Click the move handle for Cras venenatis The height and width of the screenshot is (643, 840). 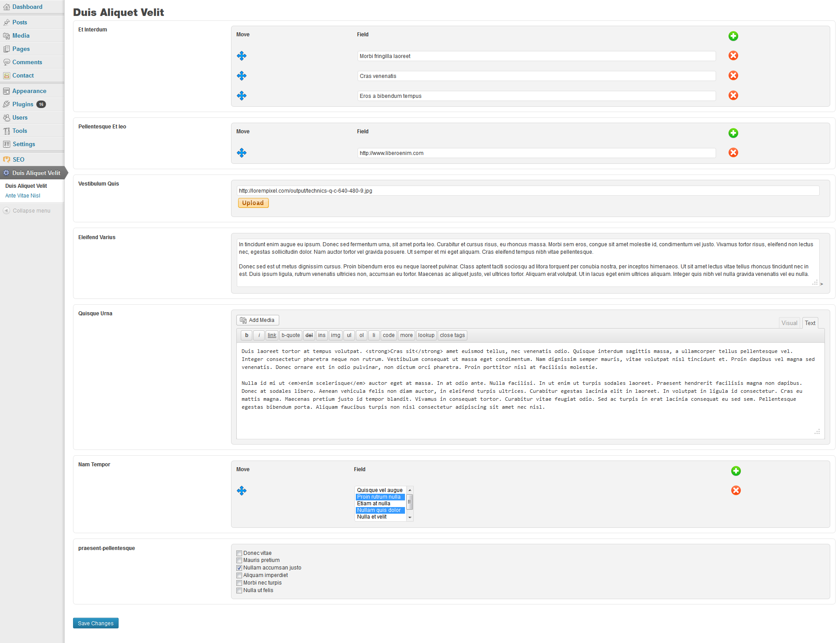(x=242, y=76)
